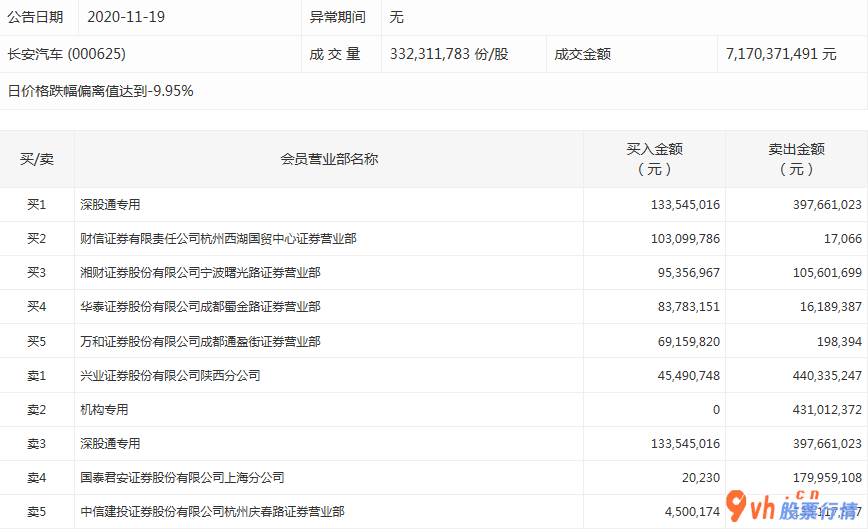Screen dimensions: 868x532
Task: Select buy amount 20,230
Action: pyautogui.click(x=701, y=478)
